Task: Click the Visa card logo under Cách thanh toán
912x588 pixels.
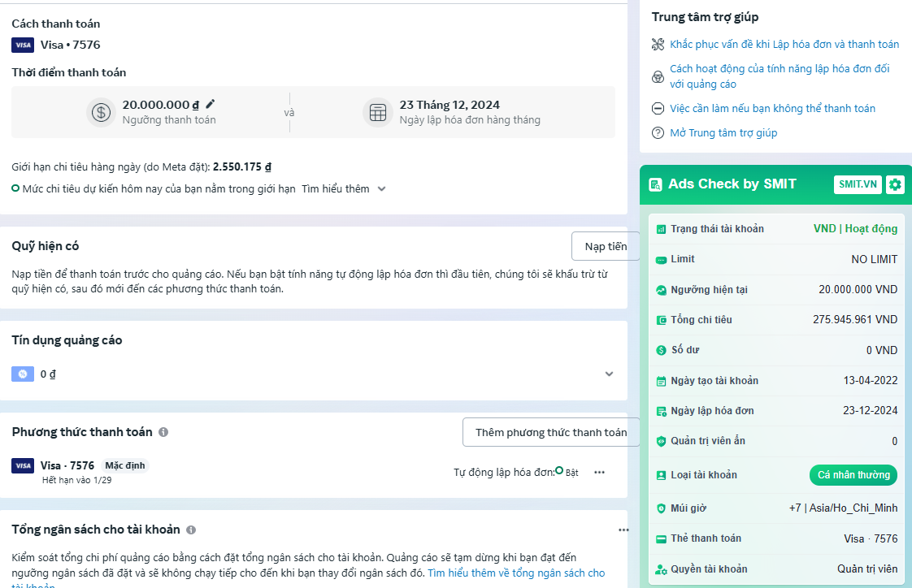Action: point(23,45)
